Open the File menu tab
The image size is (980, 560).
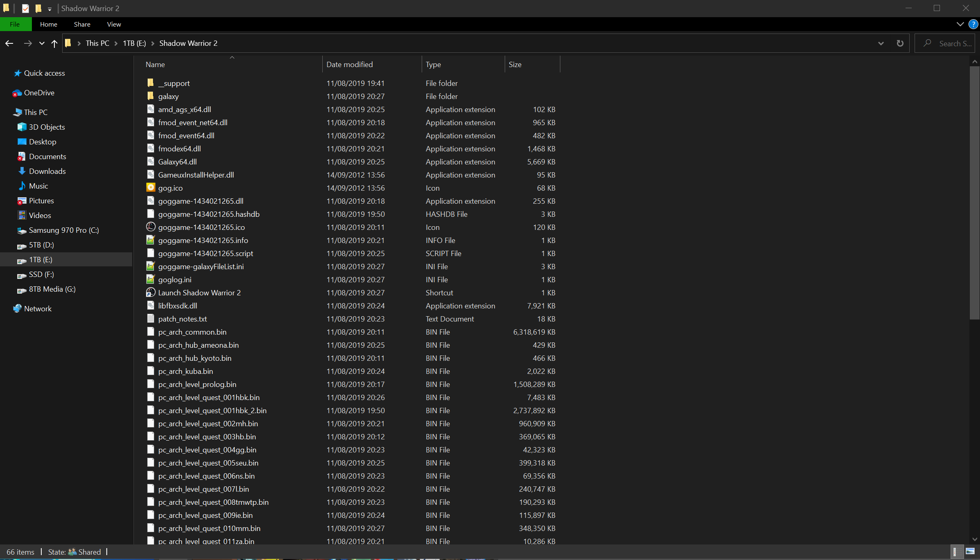[15, 24]
